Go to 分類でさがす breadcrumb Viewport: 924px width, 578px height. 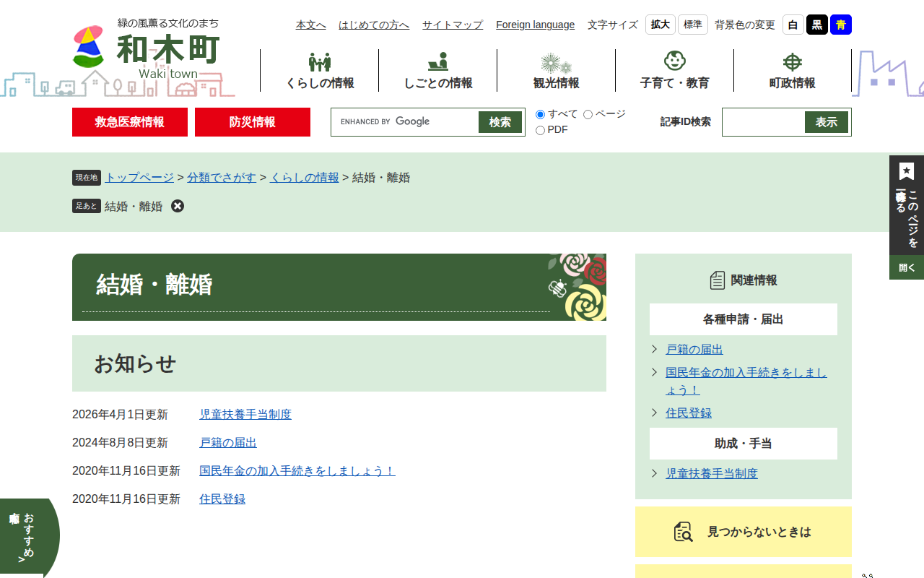click(222, 178)
